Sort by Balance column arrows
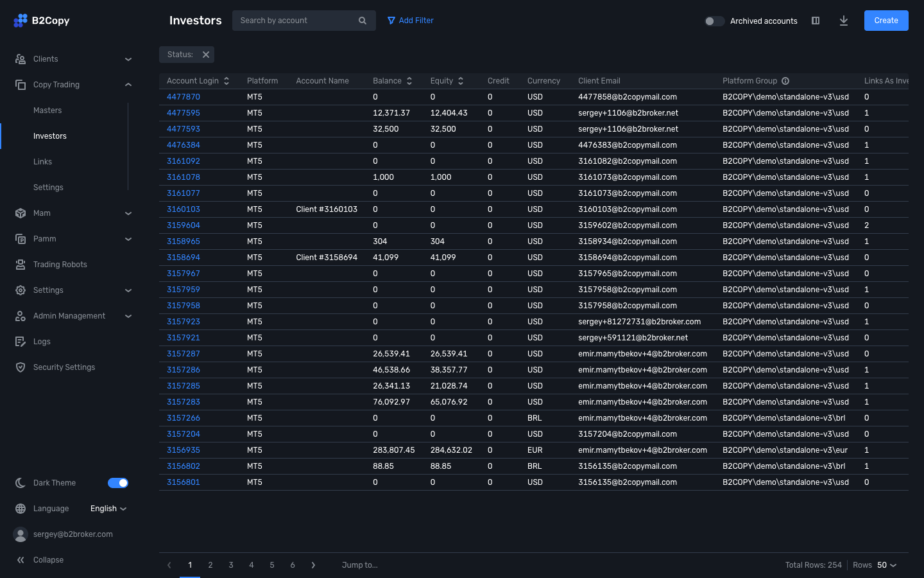The height and width of the screenshot is (578, 924). tap(409, 81)
